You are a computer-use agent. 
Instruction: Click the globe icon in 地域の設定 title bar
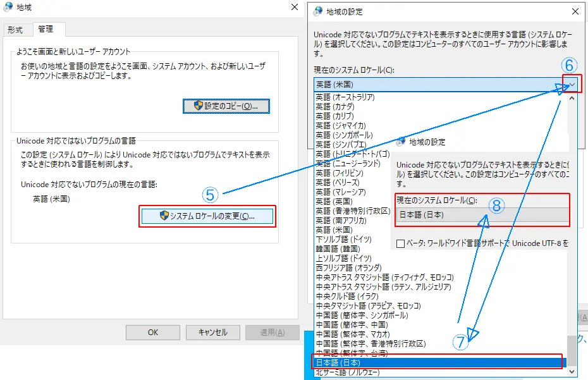tap(317, 11)
